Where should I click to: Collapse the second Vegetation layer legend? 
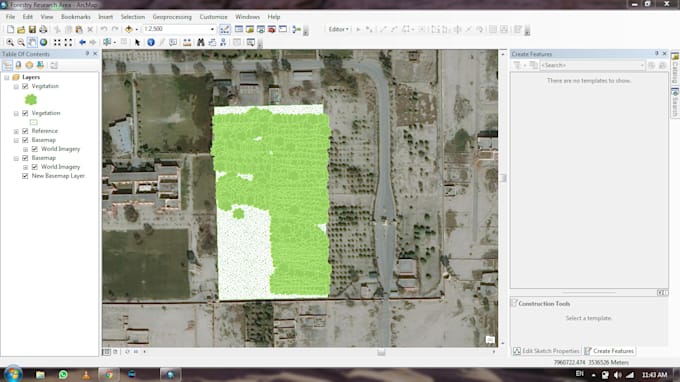(x=16, y=113)
